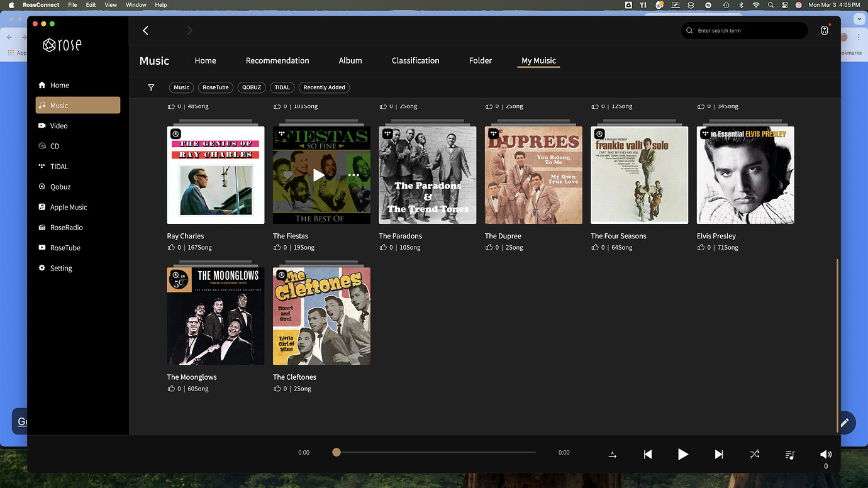Viewport: 868px width, 488px height.
Task: Thumbs up Elvis Presley
Action: (701, 247)
